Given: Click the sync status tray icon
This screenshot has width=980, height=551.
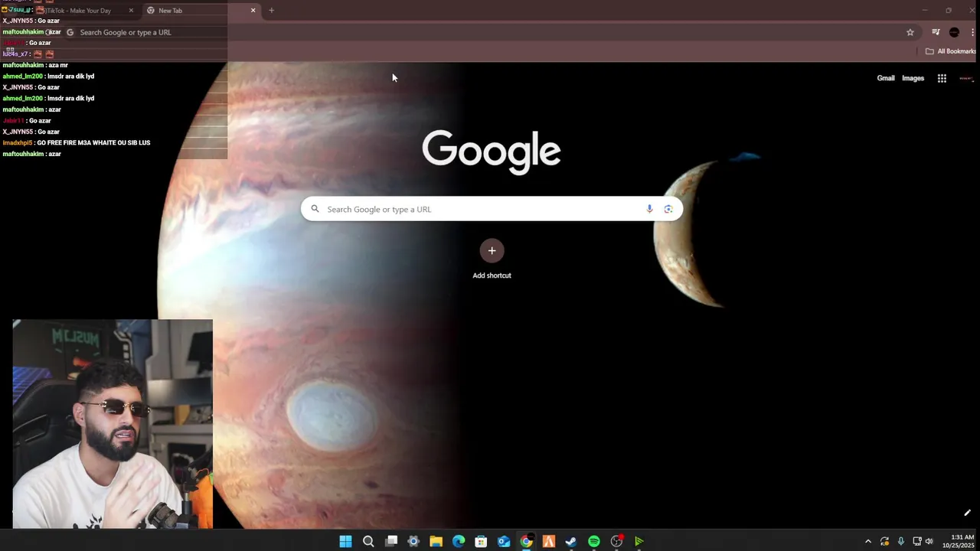Looking at the screenshot, I should point(884,542).
